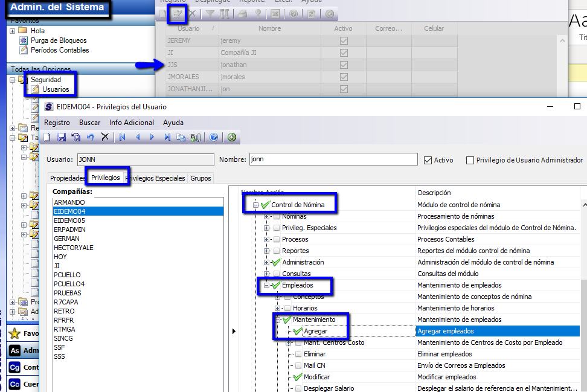
Task: Check the Privileg. Especiales checkbox in the tree
Action: 277,228
